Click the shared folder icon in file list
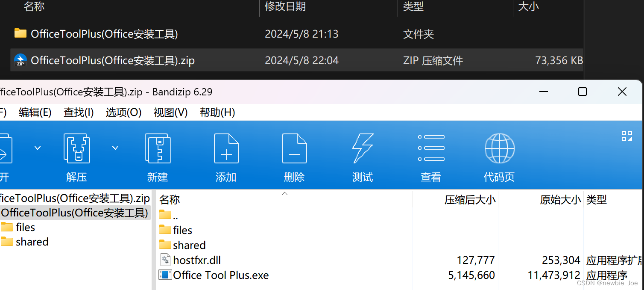 [x=165, y=245]
